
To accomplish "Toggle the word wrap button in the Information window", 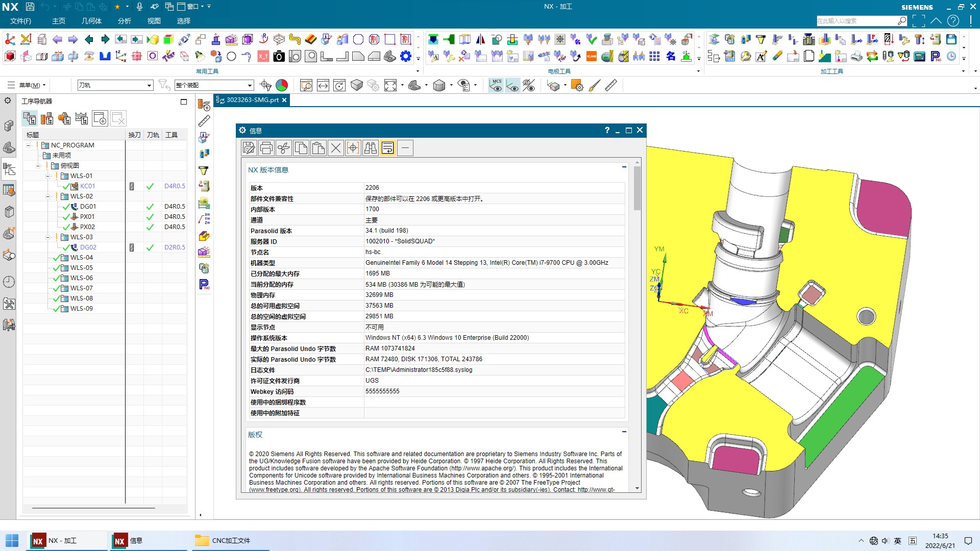I will coord(388,148).
